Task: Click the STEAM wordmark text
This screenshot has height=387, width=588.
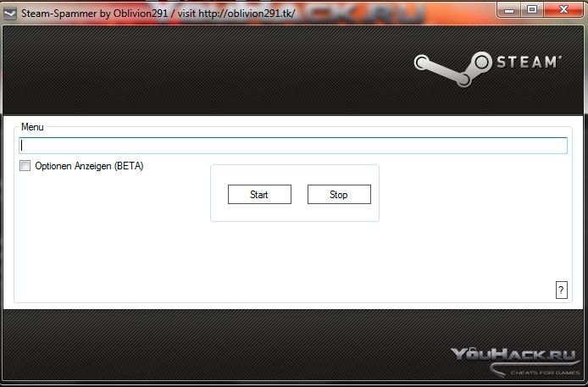Action: coord(529,62)
